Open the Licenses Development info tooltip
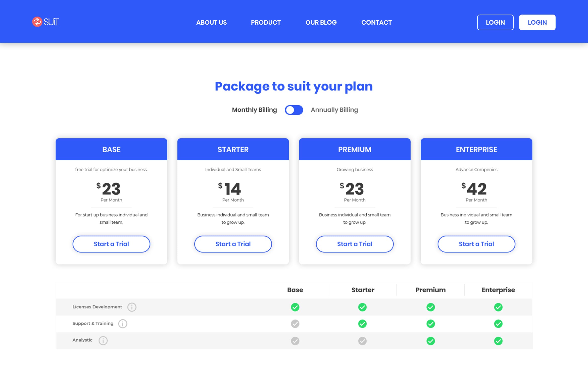The height and width of the screenshot is (392, 588). pos(132,307)
